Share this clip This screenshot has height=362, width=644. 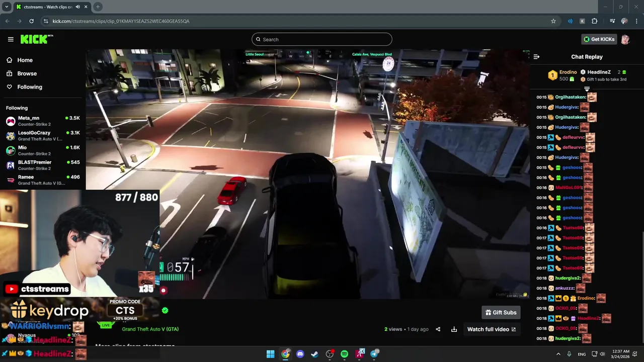438,329
